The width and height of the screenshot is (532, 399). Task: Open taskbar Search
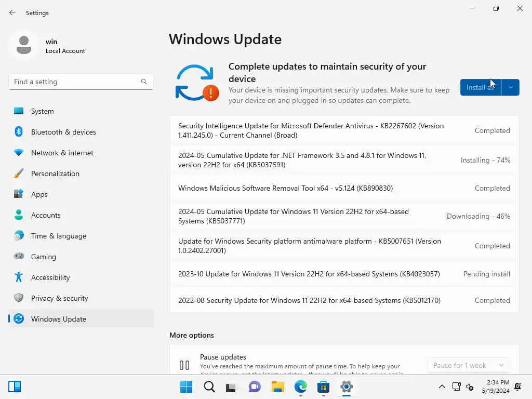[209, 387]
